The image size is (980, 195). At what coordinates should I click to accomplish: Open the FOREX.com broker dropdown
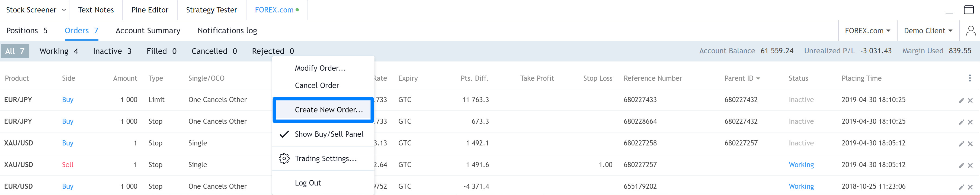[867, 30]
